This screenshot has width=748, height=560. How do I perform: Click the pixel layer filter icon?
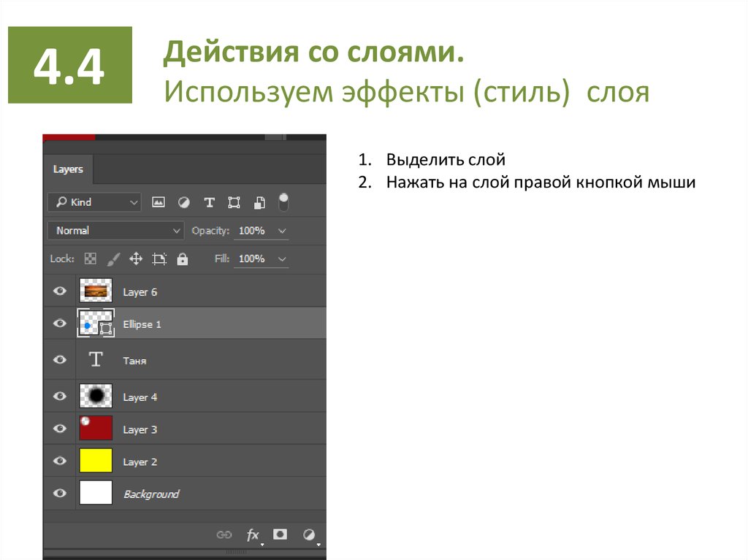coord(159,202)
